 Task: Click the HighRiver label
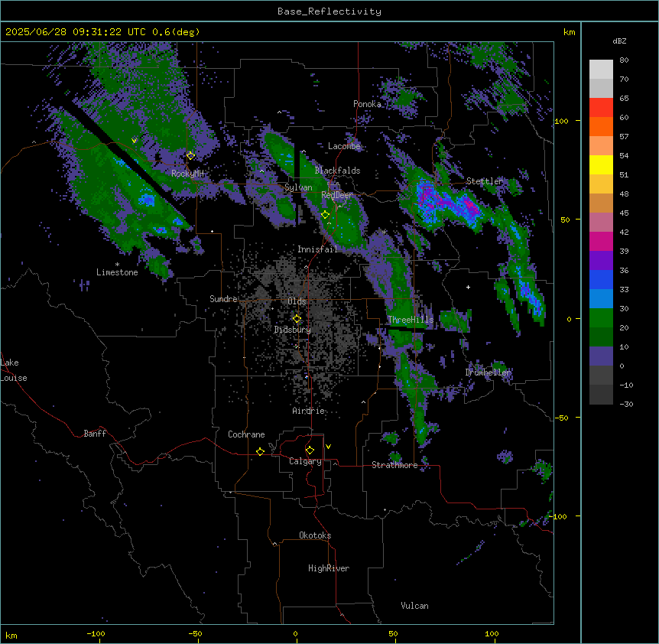[x=329, y=568]
